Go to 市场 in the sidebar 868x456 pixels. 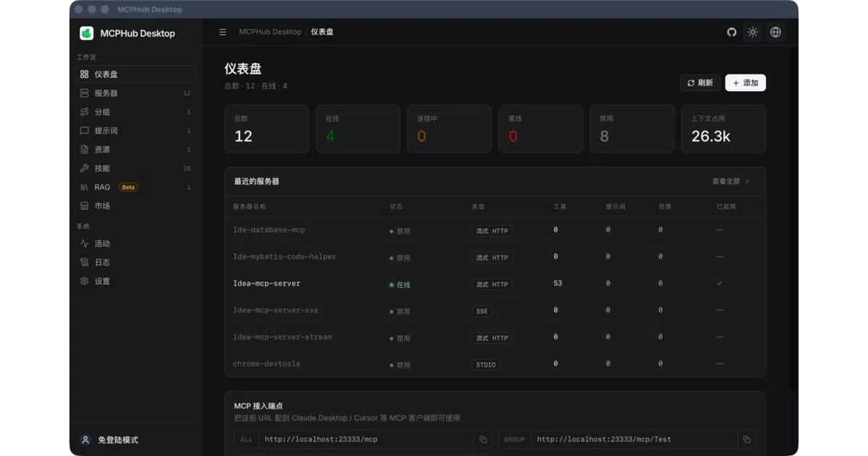(135, 206)
